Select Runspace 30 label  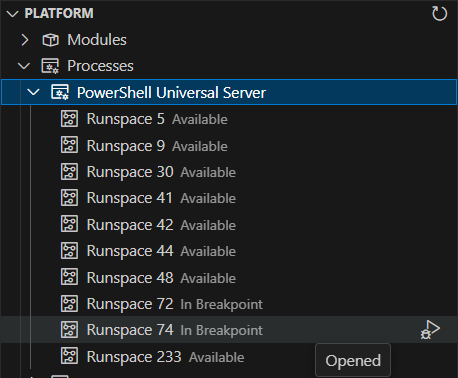pos(130,172)
